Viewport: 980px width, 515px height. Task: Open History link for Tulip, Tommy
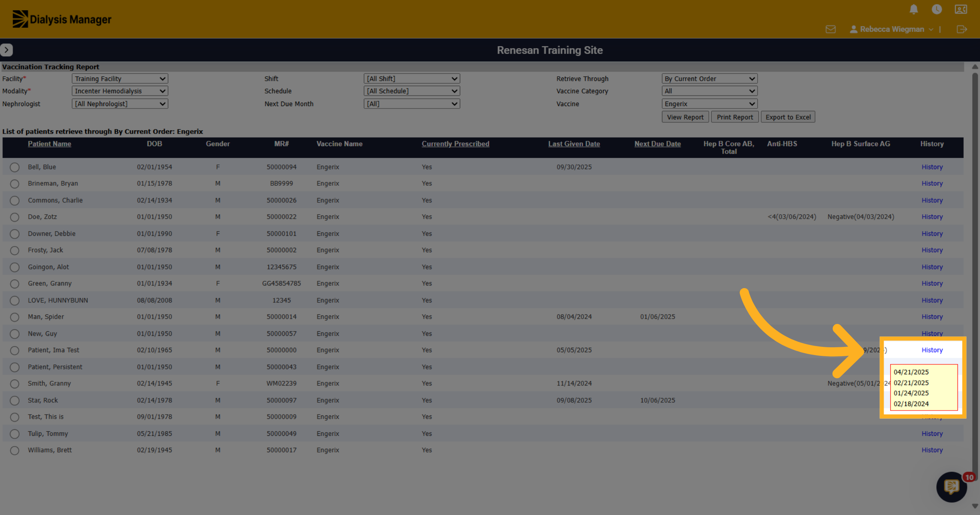coord(932,433)
